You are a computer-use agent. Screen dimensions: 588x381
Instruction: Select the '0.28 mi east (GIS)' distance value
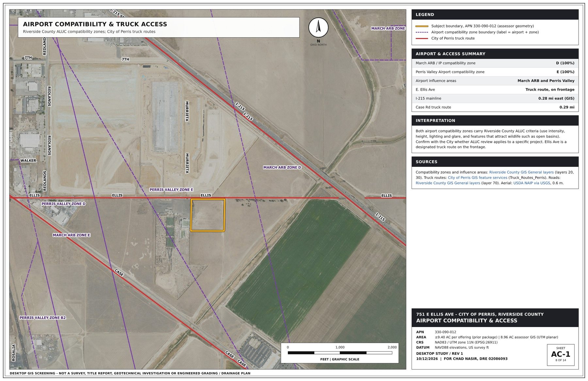[556, 98]
